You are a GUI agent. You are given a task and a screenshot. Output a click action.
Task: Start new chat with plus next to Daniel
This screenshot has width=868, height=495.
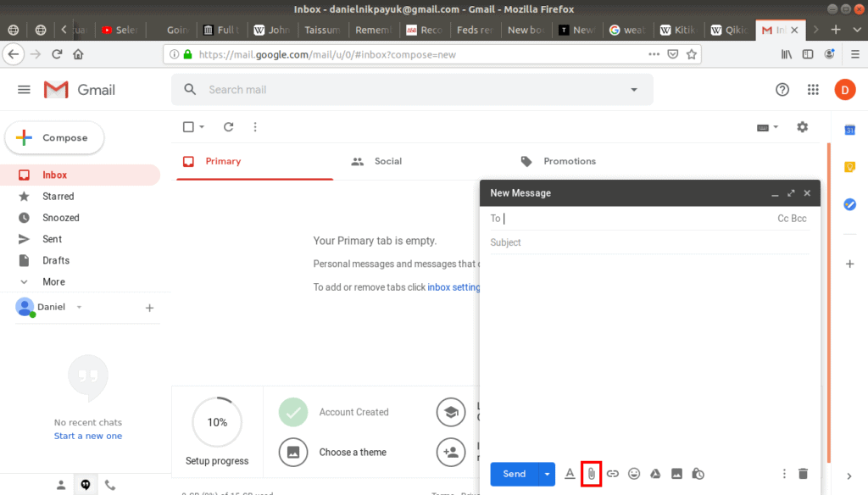[x=149, y=308]
